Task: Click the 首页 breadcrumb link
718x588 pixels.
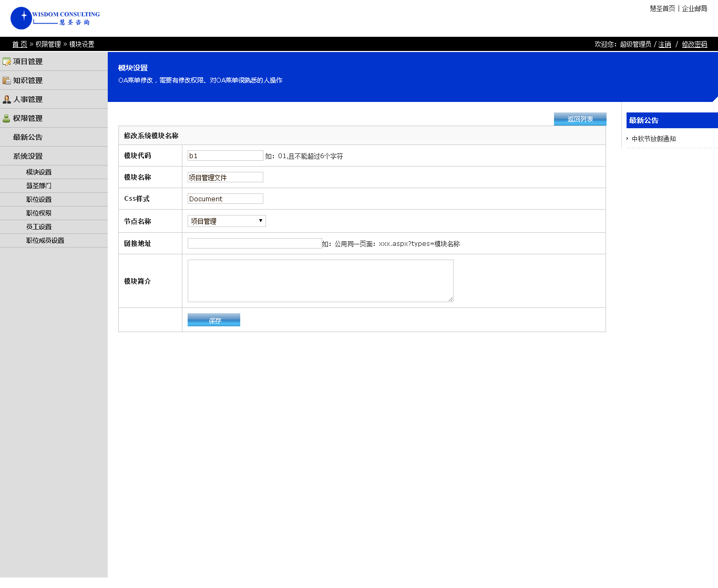Action: [x=19, y=45]
